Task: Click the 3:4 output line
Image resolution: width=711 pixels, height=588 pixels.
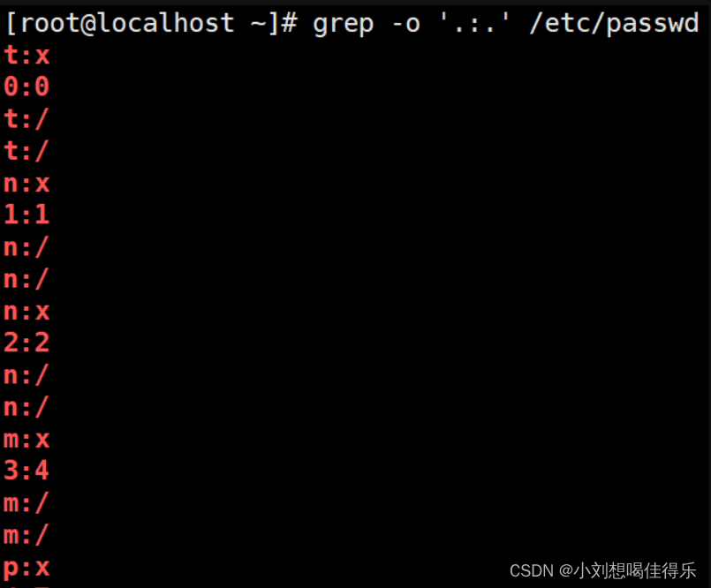Action: coord(26,470)
